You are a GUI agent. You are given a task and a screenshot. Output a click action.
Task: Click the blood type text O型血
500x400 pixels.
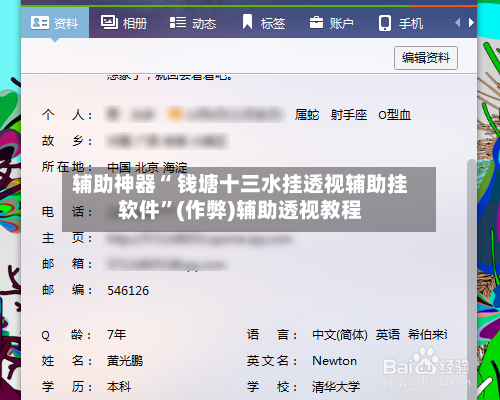[x=394, y=115]
